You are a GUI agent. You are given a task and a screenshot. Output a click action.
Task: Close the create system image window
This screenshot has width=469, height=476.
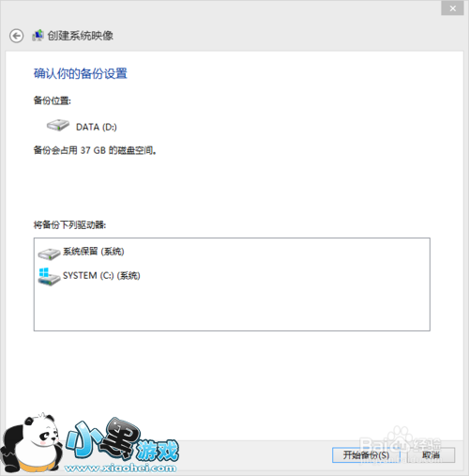point(452,8)
